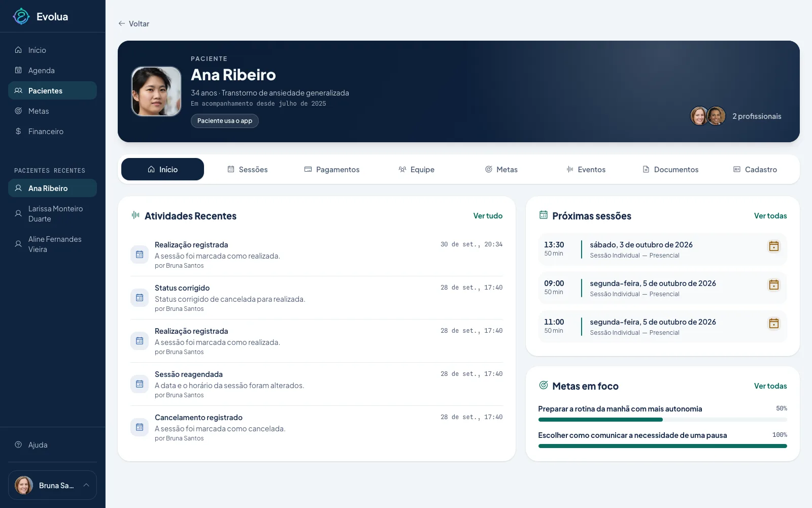Click the Agenda calendar icon in the sidebar

tap(18, 70)
